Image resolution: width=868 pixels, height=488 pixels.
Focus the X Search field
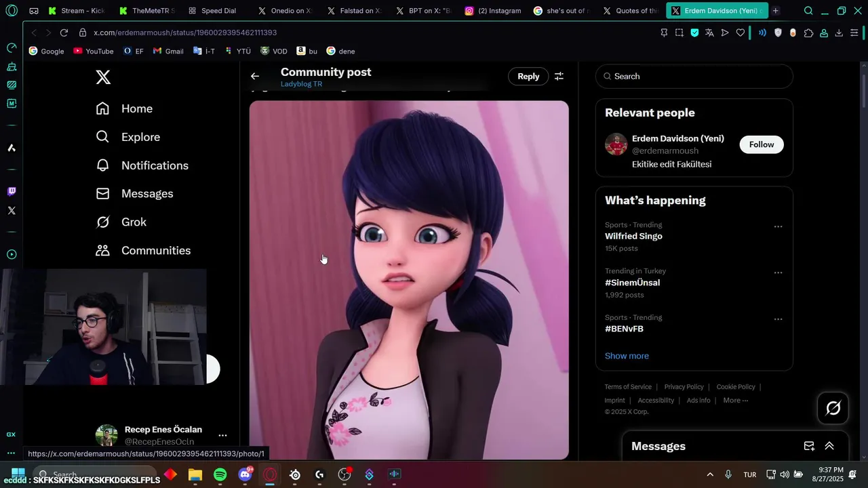click(x=694, y=77)
